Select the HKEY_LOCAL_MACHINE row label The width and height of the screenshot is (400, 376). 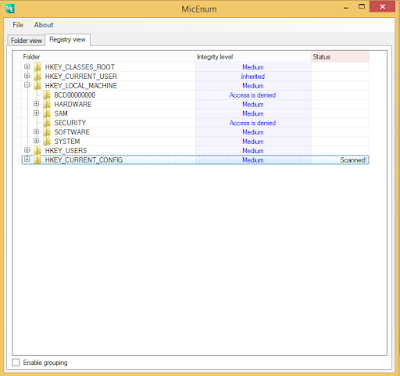[x=81, y=86]
